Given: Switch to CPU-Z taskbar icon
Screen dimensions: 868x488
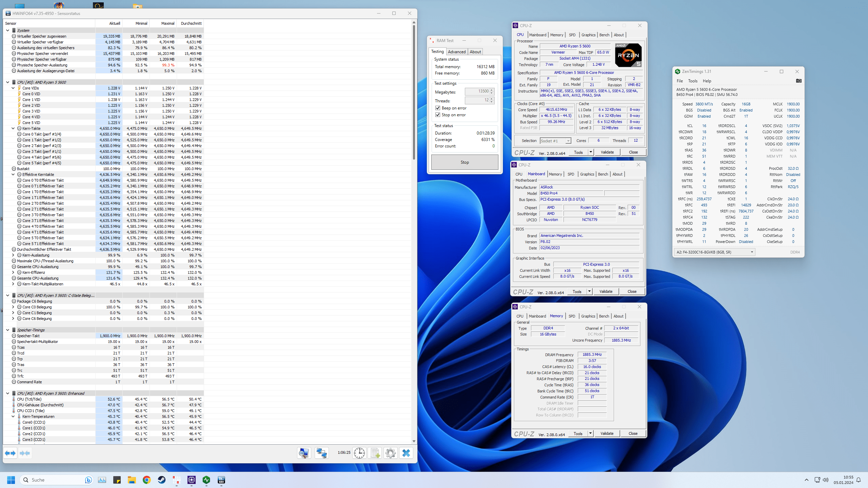Looking at the screenshot, I should click(192, 480).
